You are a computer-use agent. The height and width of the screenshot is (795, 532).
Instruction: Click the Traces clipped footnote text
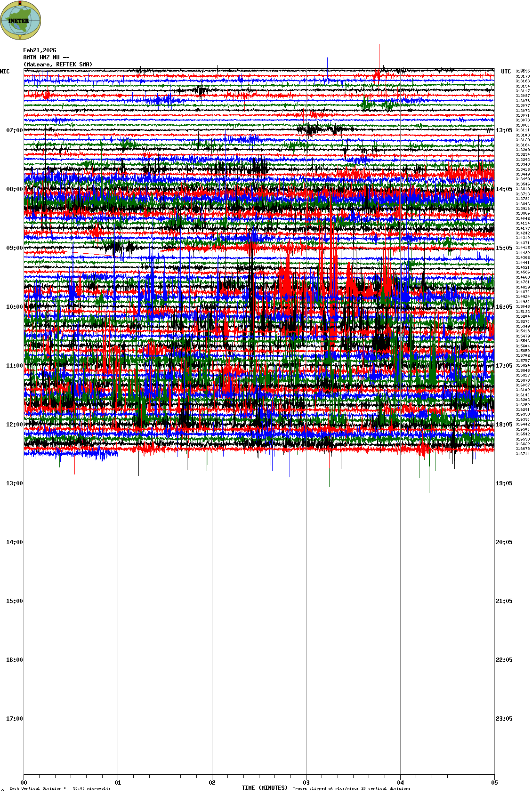click(x=351, y=788)
